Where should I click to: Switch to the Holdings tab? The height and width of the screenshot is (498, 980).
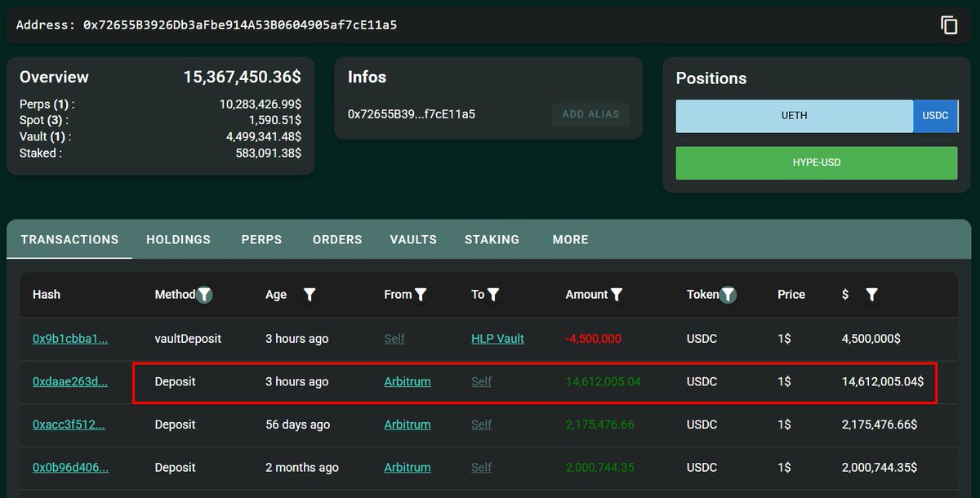coord(179,239)
